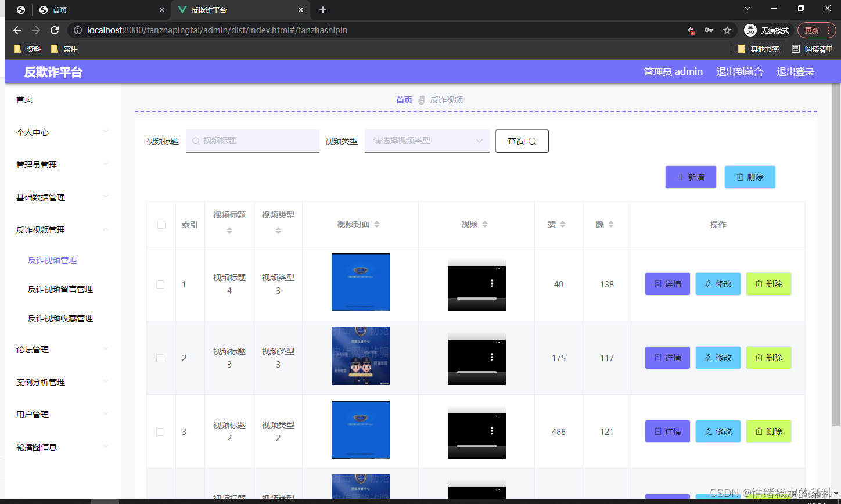Open video options menu in row 3
The height and width of the screenshot is (504, 841).
point(492,431)
